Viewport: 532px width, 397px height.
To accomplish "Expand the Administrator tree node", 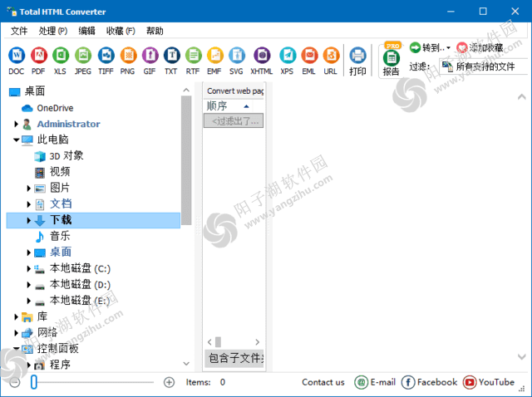I will (x=16, y=124).
